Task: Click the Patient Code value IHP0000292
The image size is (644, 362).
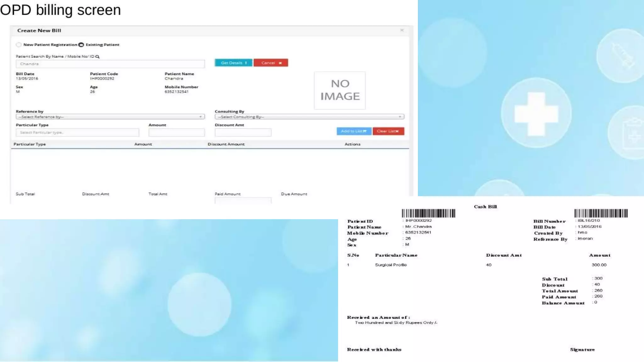Action: (x=102, y=79)
